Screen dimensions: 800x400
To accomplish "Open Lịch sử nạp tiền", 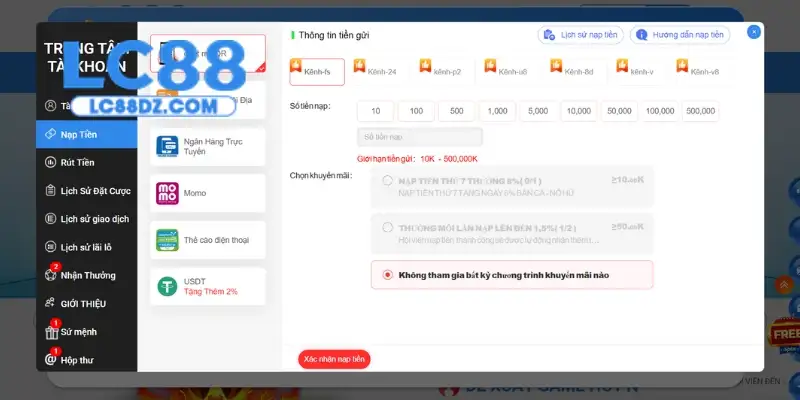I will (x=581, y=35).
